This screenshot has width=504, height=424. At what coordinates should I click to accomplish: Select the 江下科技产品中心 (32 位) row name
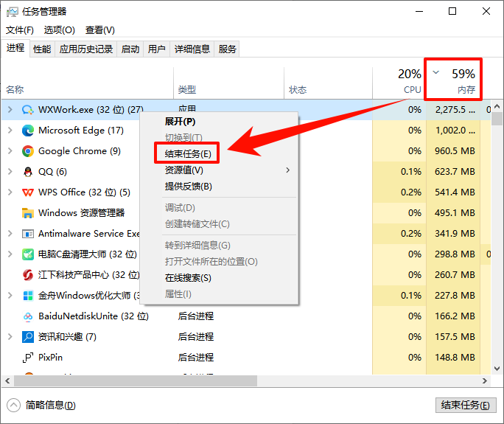coord(88,275)
